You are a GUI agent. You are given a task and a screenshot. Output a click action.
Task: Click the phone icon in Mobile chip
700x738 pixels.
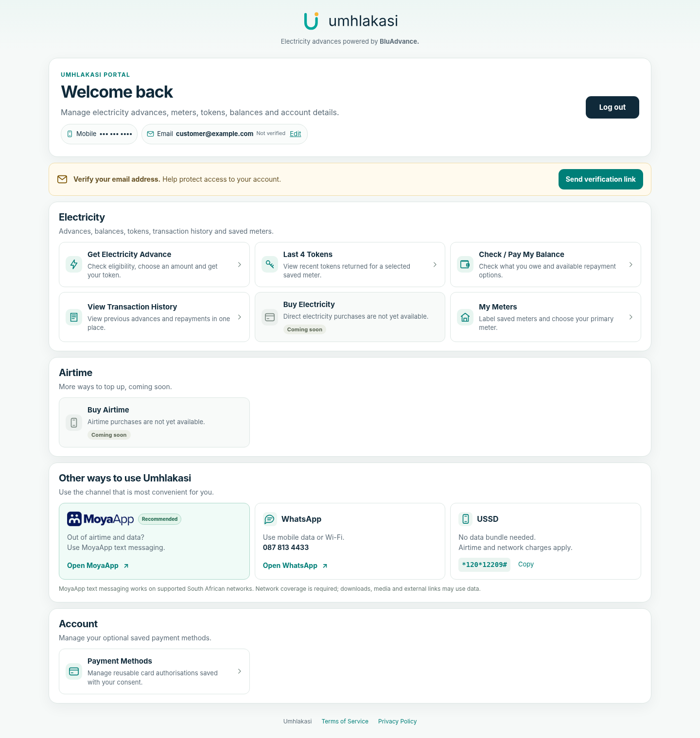coord(70,134)
